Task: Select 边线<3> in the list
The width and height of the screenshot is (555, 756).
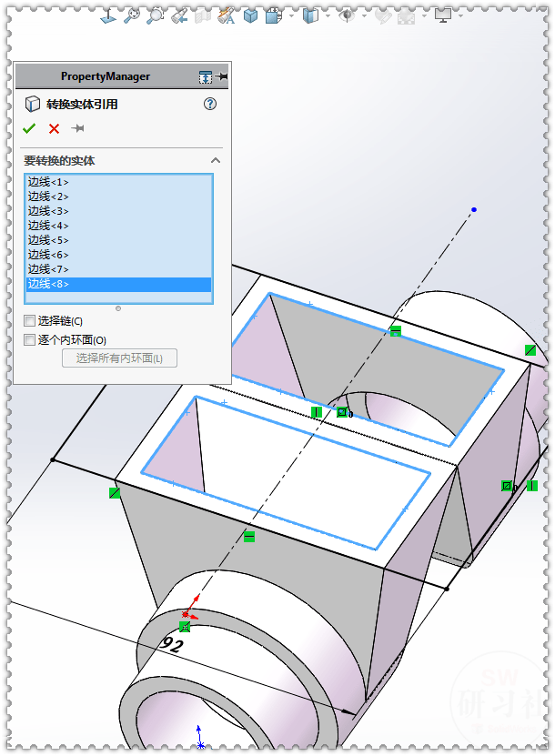Action: point(118,211)
